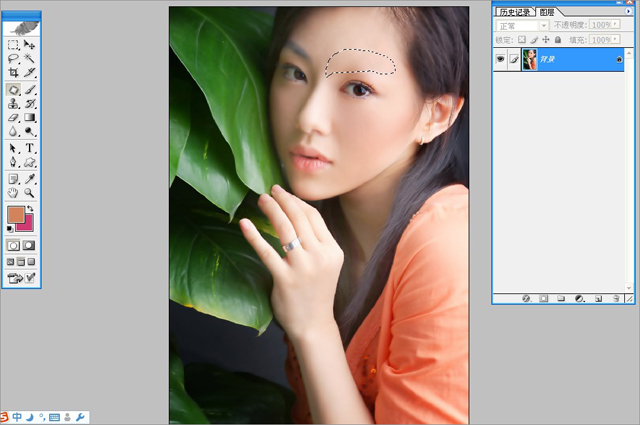
Task: Switch to Quick Mask mode
Action: click(x=29, y=245)
